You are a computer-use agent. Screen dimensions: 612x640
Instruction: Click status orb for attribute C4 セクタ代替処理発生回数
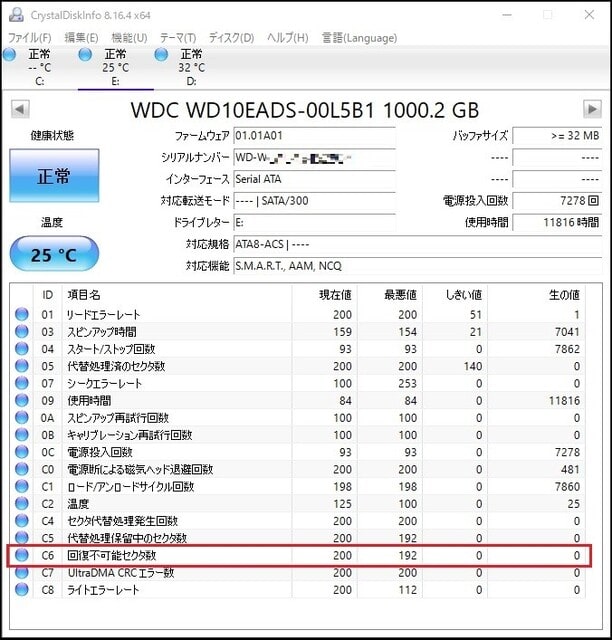tap(22, 521)
